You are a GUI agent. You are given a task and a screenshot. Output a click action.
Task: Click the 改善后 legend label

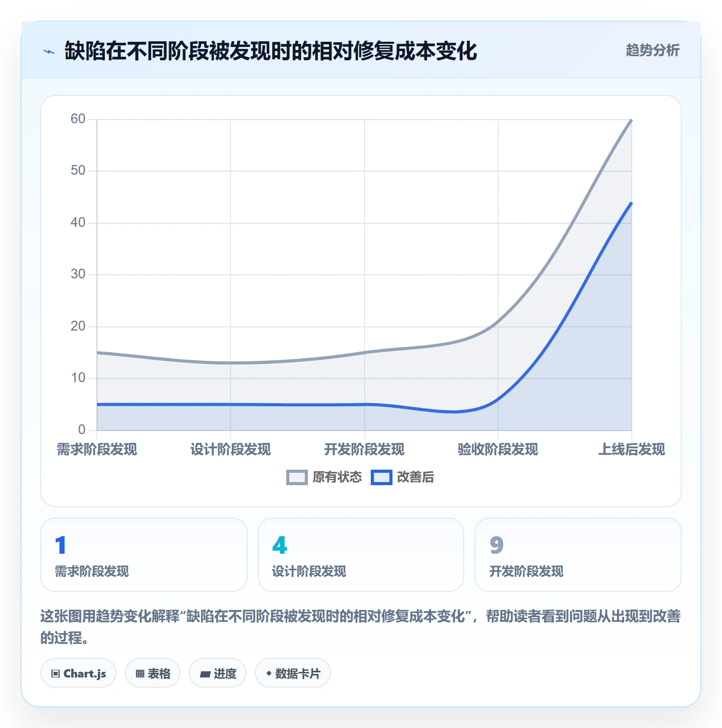point(415,477)
